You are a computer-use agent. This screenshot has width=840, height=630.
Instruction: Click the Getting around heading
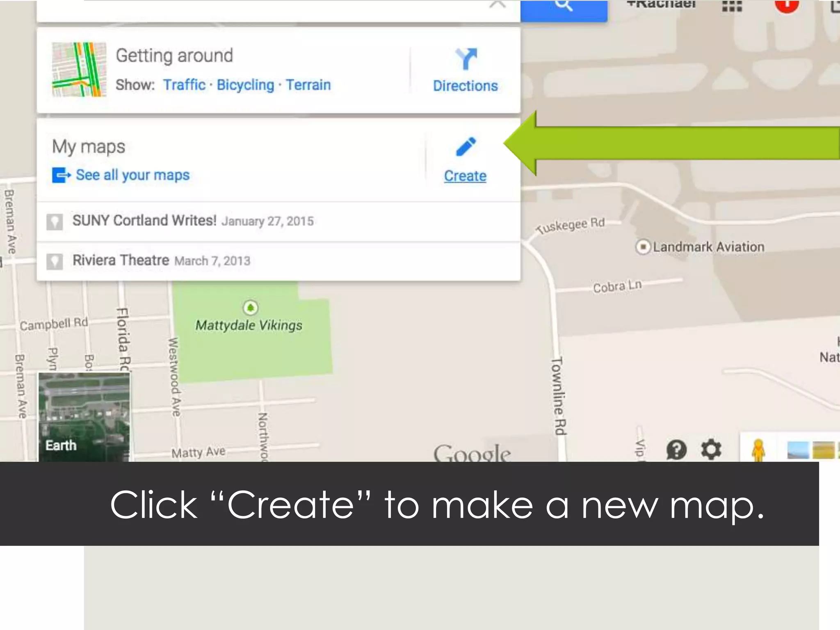click(174, 56)
